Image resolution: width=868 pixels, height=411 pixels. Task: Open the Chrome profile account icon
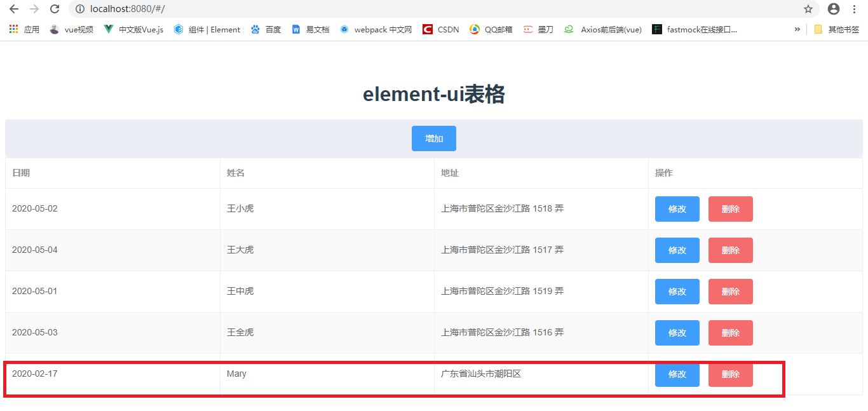click(832, 10)
